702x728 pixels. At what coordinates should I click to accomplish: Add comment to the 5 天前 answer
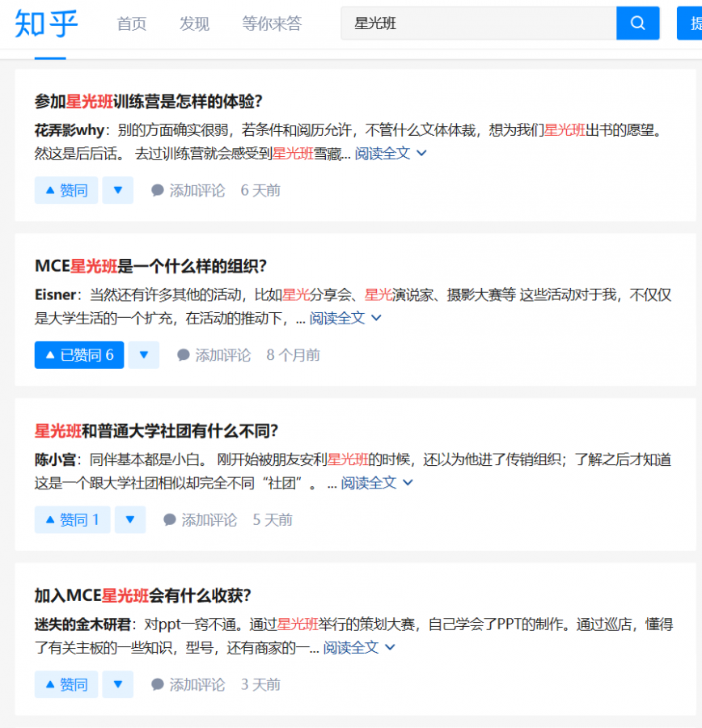click(200, 520)
